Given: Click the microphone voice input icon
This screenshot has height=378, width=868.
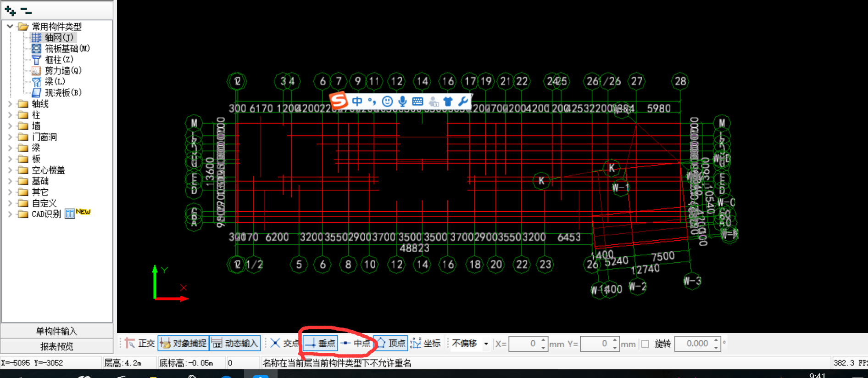Looking at the screenshot, I should 402,102.
